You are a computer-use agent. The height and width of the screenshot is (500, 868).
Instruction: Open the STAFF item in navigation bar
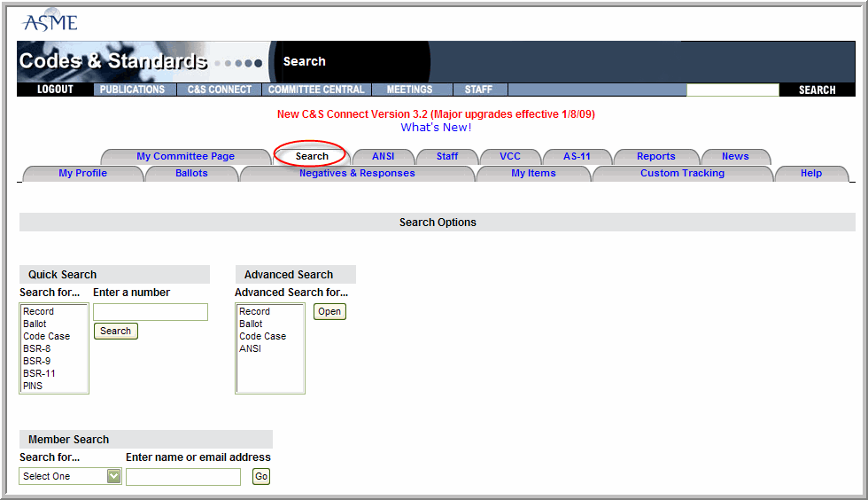pos(478,90)
